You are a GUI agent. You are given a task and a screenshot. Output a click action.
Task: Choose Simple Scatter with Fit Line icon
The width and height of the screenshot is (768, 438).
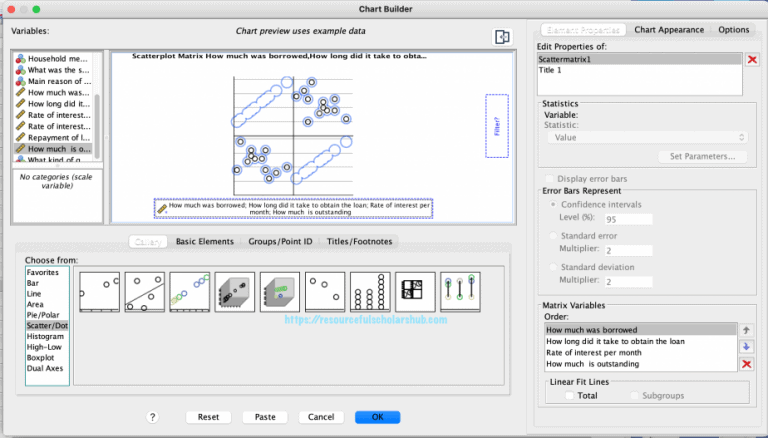click(144, 289)
